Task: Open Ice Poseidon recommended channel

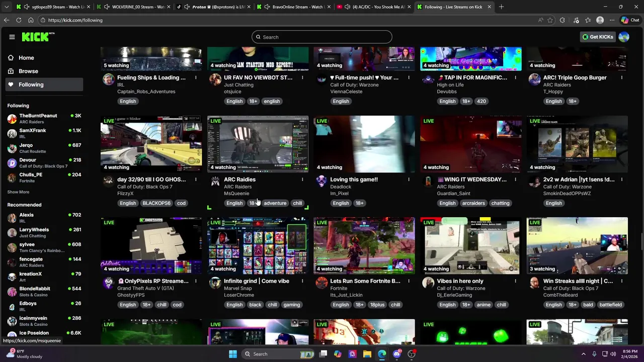Action: (44, 335)
